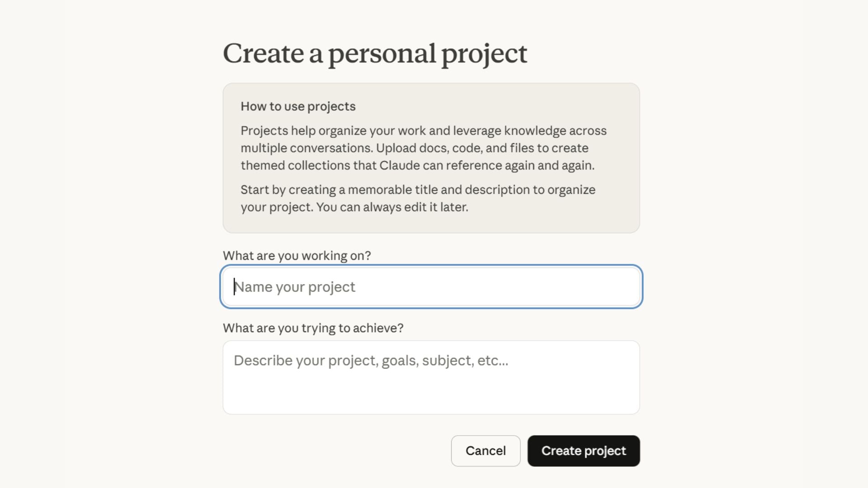The image size is (868, 488).
Task: Click the Create a personal project heading
Action: 375,53
